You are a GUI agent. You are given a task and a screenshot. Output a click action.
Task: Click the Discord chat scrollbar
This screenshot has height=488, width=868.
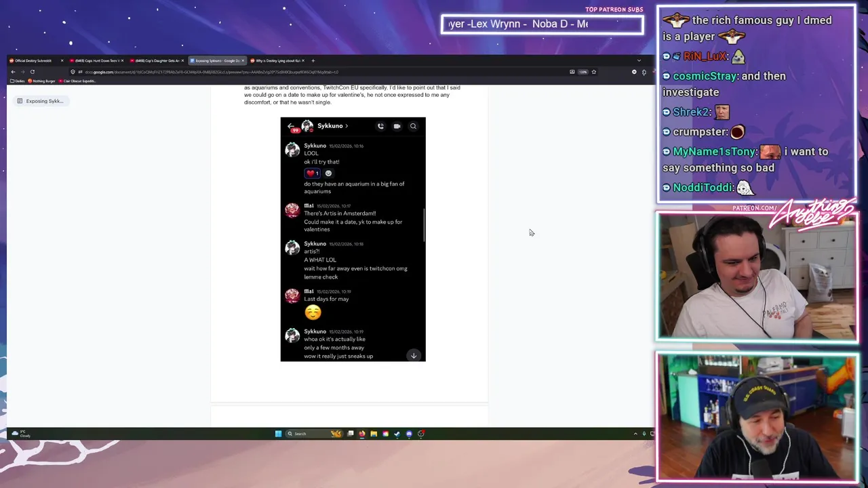424,225
